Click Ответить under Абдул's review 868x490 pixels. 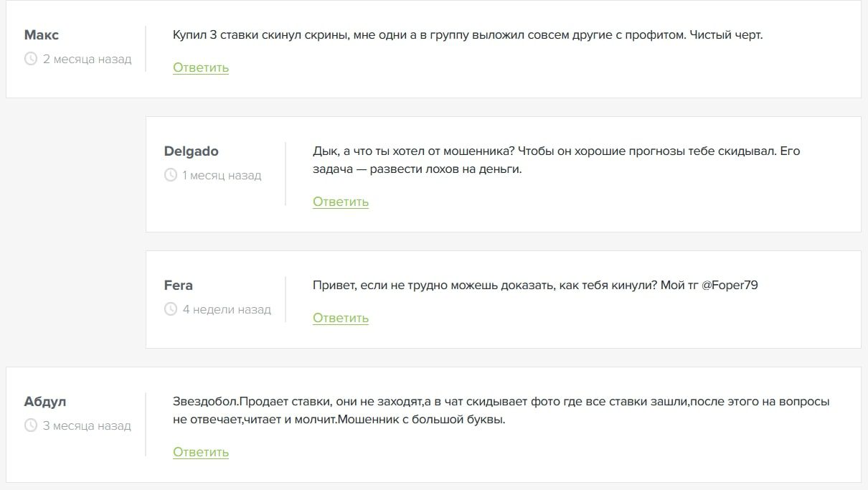(201, 452)
